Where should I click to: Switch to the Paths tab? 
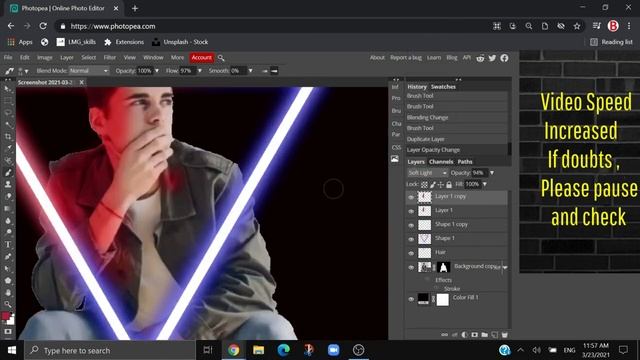[x=465, y=162]
